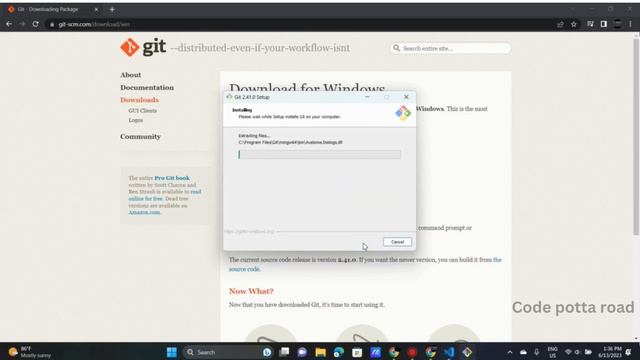Bookmark this page with the star icon

(574, 24)
